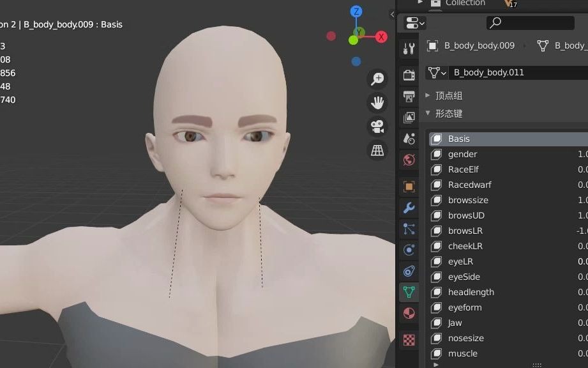This screenshot has width=588, height=368.
Task: Open the Material Properties tab
Action: pos(409,313)
